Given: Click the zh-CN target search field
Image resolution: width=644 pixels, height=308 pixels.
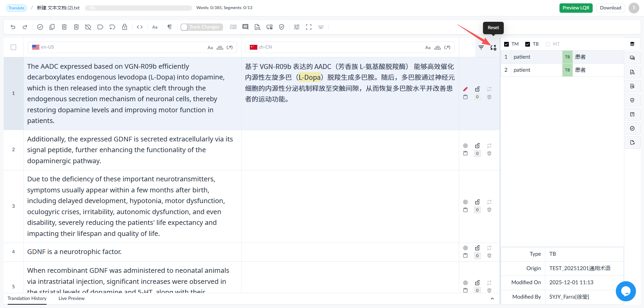Looking at the screenshot, I should 350,47.
